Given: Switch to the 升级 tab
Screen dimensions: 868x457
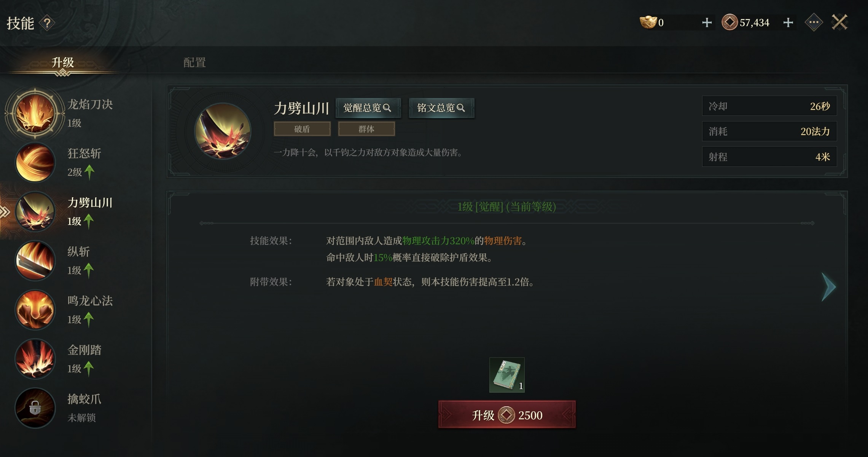Looking at the screenshot, I should click(63, 62).
